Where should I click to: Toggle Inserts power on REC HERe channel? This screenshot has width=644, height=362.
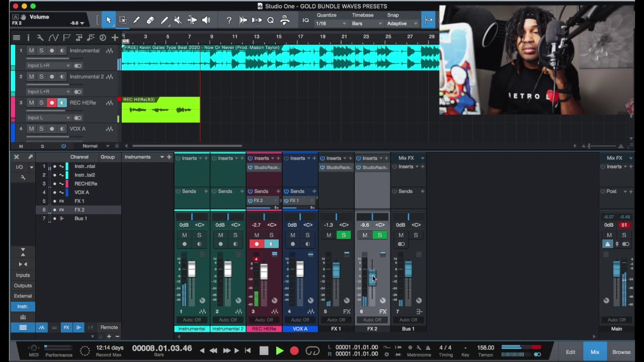pos(250,158)
